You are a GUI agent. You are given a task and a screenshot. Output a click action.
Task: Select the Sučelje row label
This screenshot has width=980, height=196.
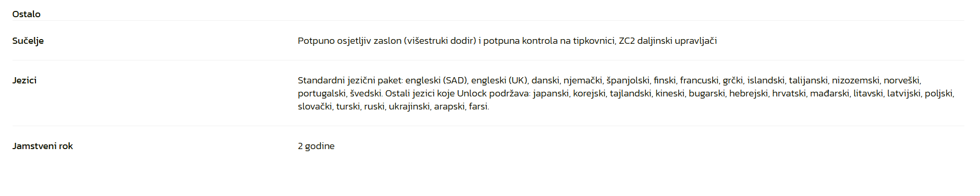point(28,41)
